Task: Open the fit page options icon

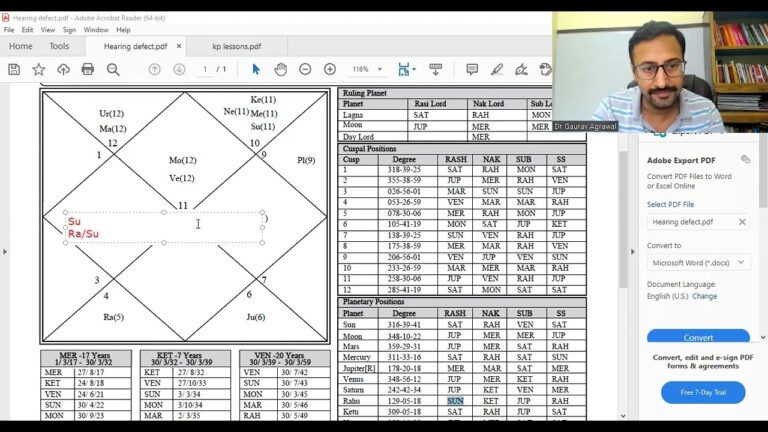Action: [x=406, y=70]
